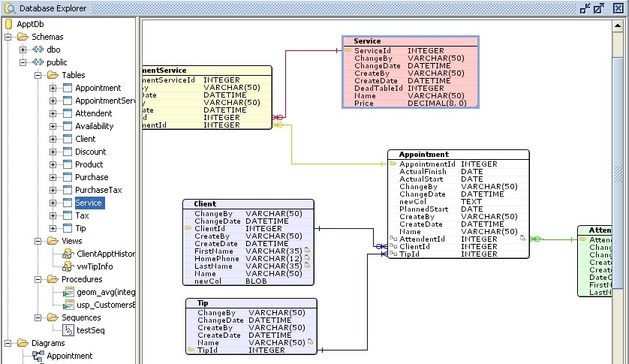The width and height of the screenshot is (629, 364).
Task: Click the HomePhone column in Client
Action: (248, 258)
